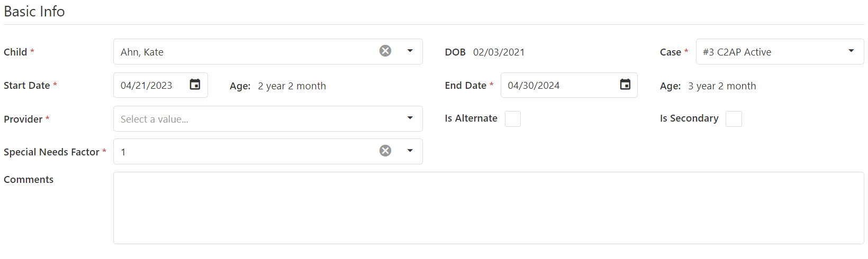Viewport: 868px width, 259px height.
Task: Click the Is Alternate label text
Action: (471, 118)
